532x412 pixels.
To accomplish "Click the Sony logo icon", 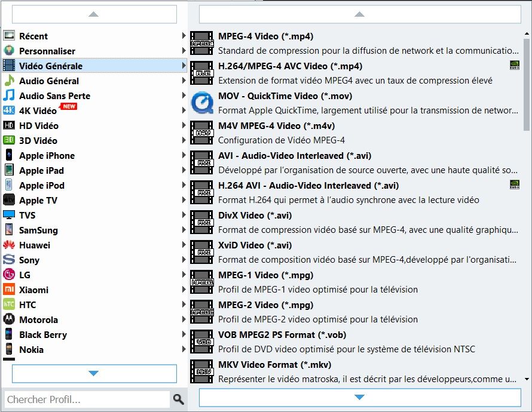I will (x=9, y=260).
